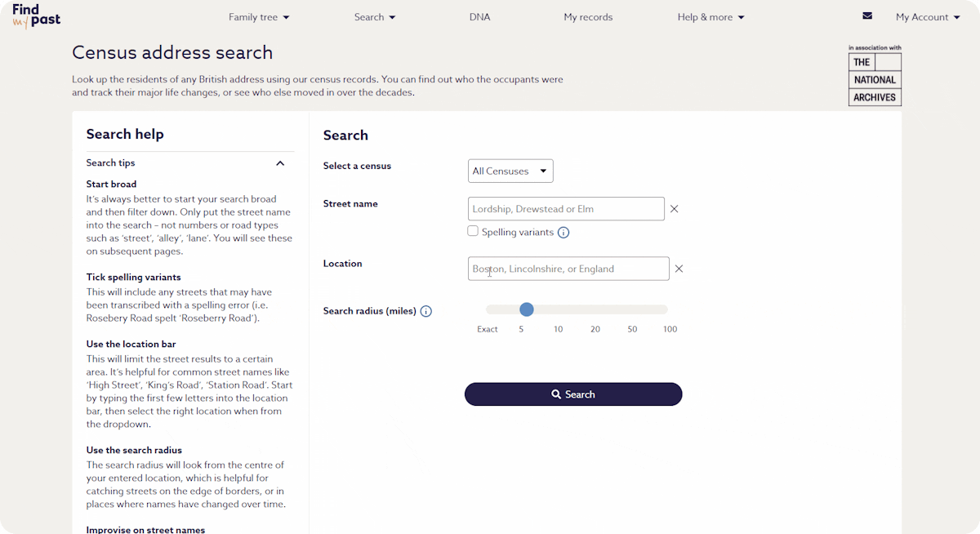Click the Search radius info icon
The image size is (980, 534).
[x=426, y=311]
